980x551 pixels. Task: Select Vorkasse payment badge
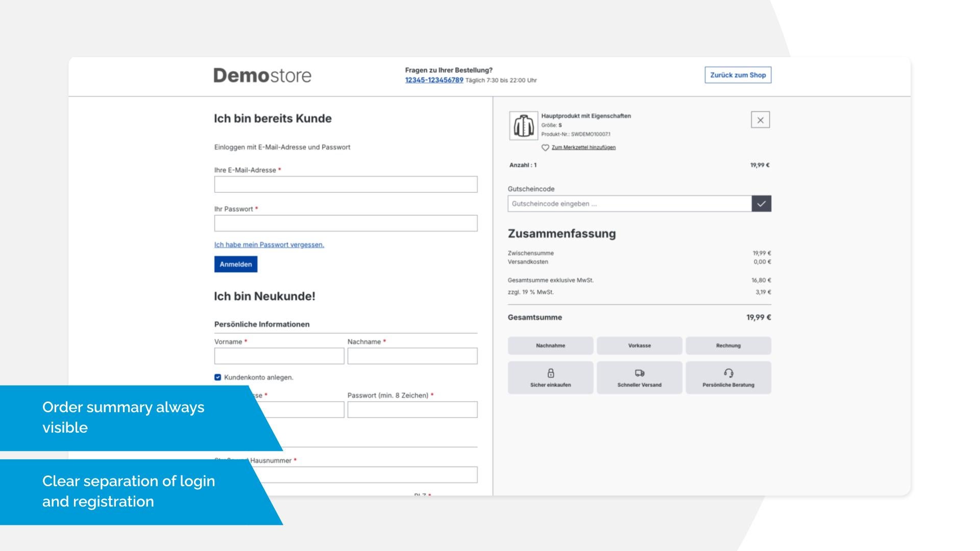tap(640, 345)
